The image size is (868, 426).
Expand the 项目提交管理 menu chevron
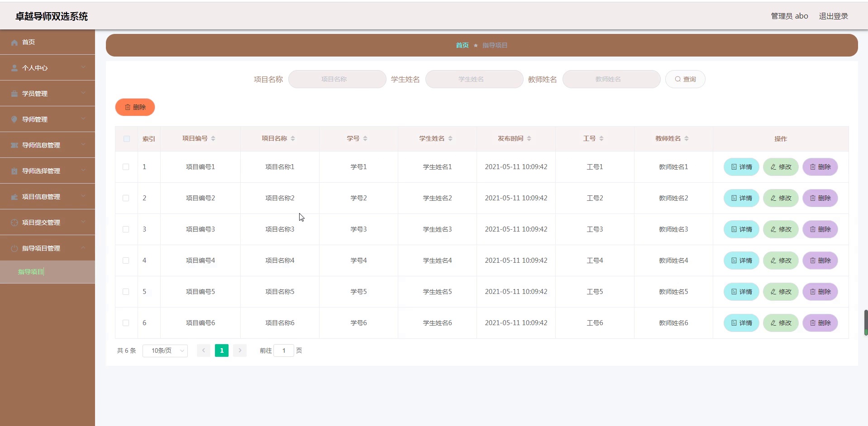point(83,222)
